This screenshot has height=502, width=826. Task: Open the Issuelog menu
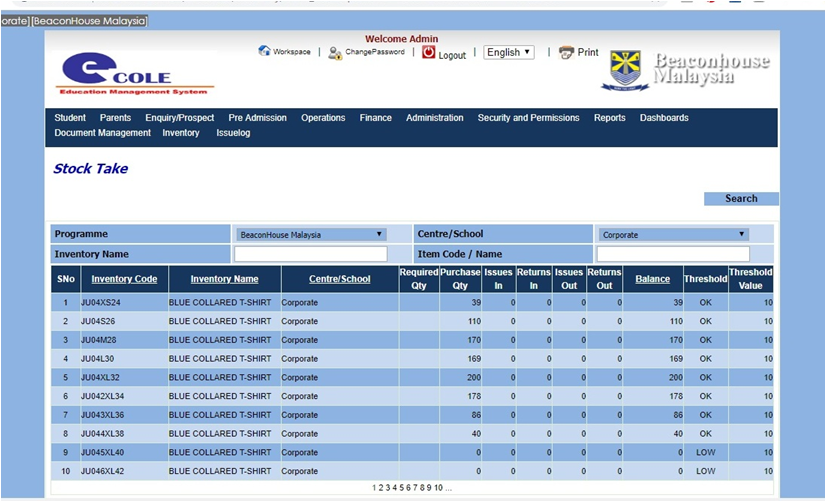(x=233, y=133)
